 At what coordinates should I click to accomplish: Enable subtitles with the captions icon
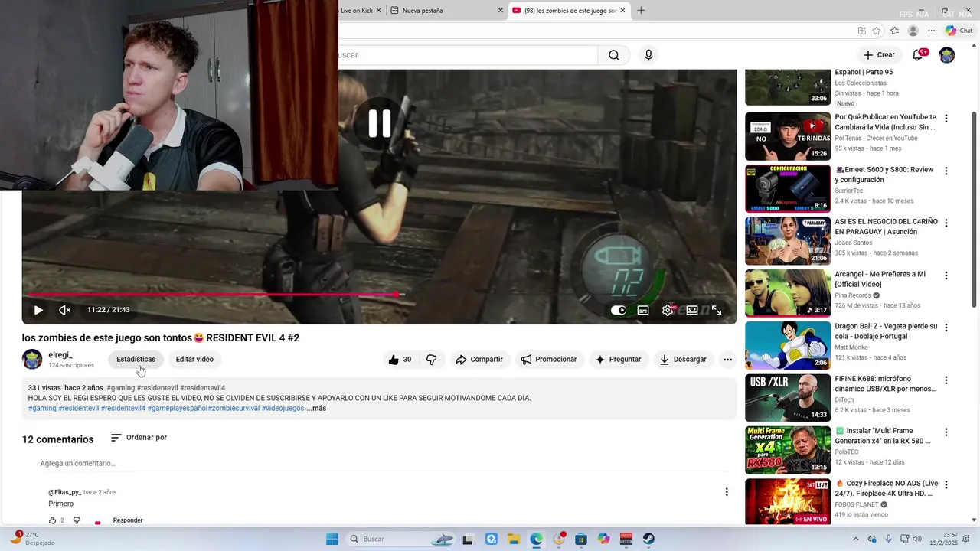click(x=643, y=310)
